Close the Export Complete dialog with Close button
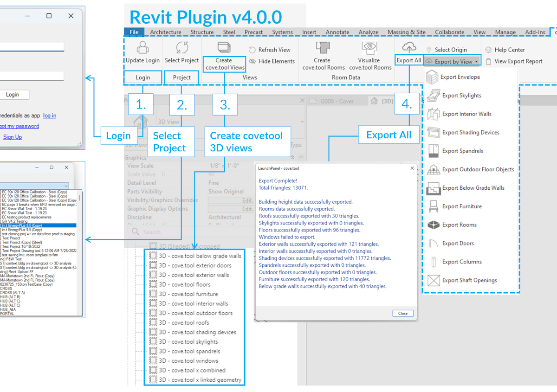The height and width of the screenshot is (392, 557). tap(402, 313)
